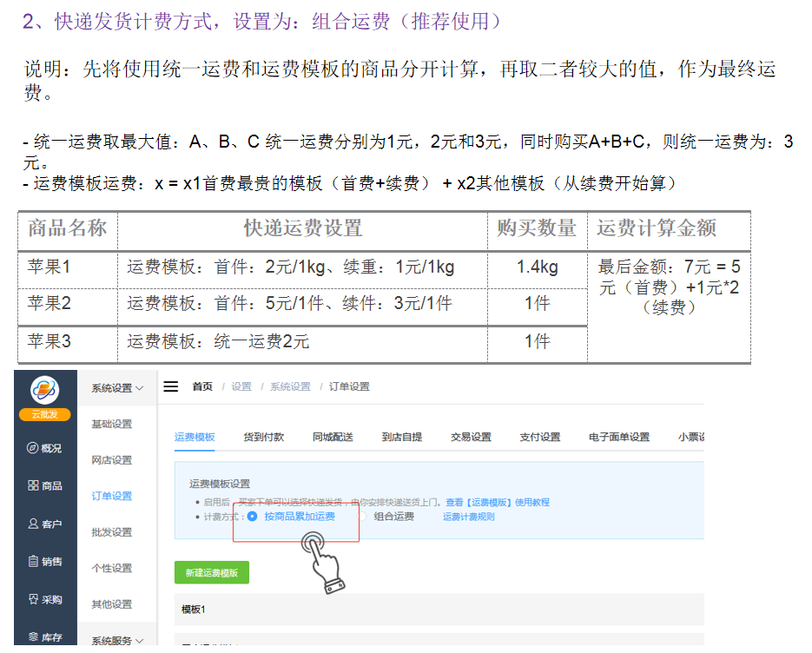
Task: Open 个性设置 in settings menu
Action: tap(112, 568)
